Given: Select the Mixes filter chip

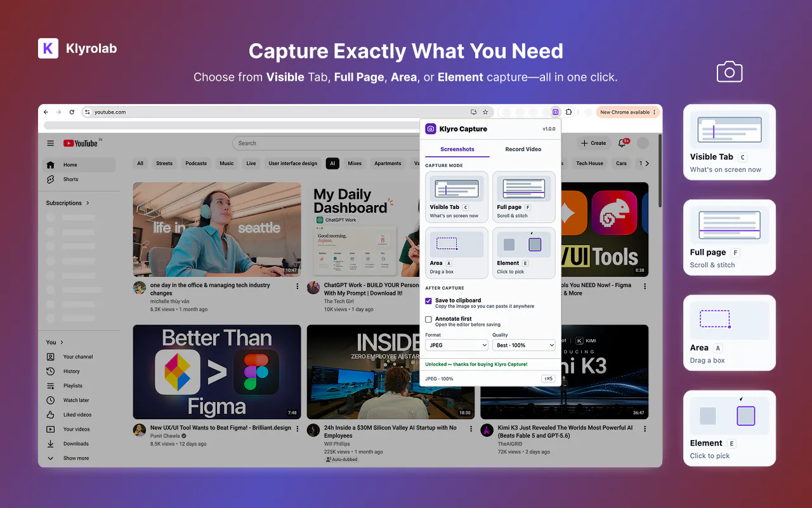Looking at the screenshot, I should tap(355, 163).
